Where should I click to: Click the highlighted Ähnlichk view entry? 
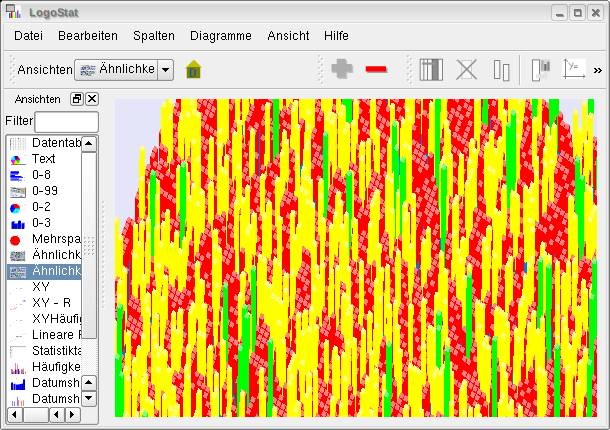tap(44, 271)
